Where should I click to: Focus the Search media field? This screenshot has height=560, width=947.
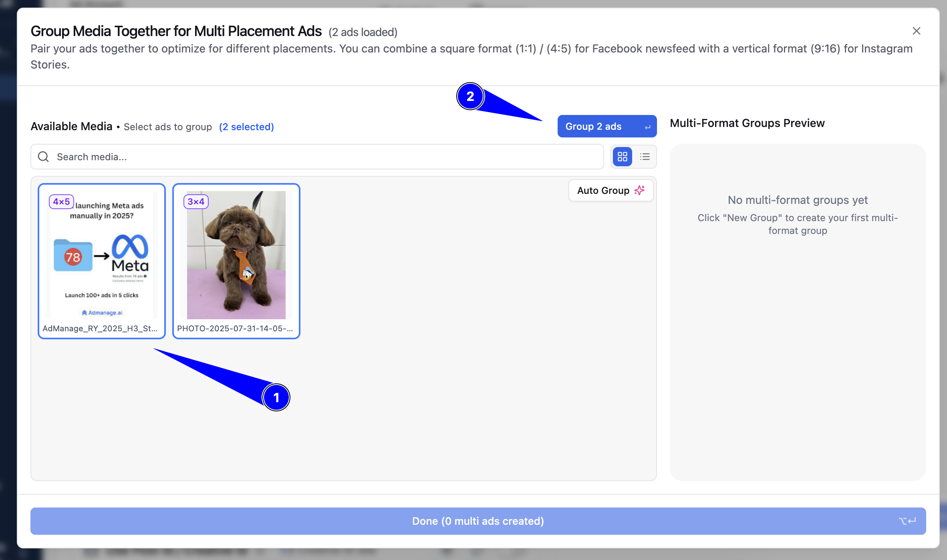(x=317, y=157)
